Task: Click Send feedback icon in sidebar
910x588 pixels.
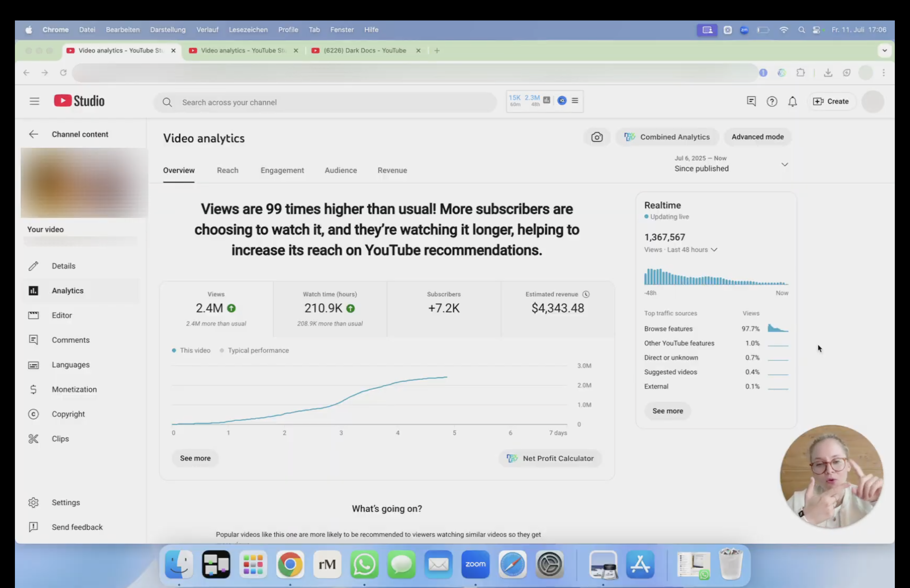Action: click(x=33, y=527)
